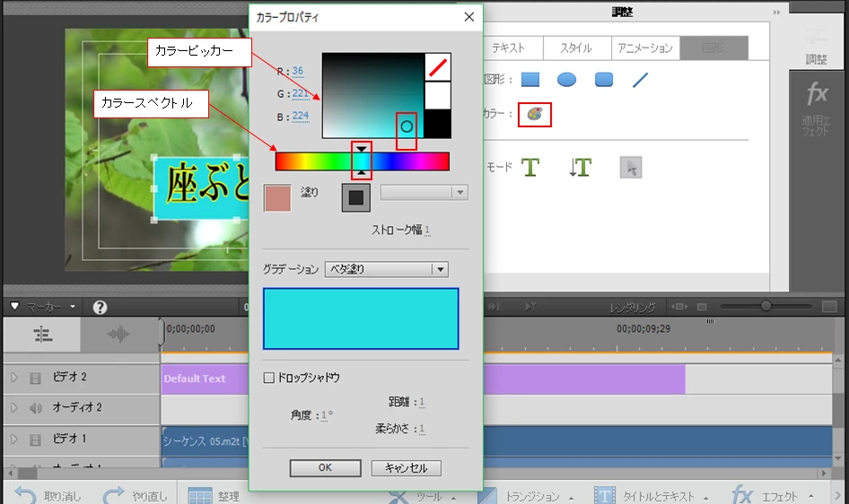Pick the white swatch in color picker
The image size is (849, 504).
pos(437,96)
